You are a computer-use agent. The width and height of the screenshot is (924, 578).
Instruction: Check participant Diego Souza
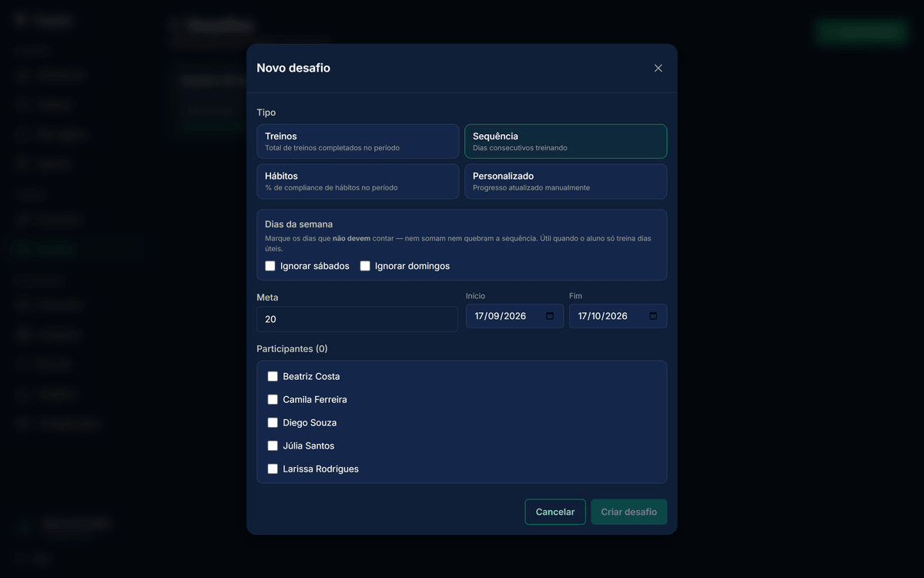[x=273, y=422]
